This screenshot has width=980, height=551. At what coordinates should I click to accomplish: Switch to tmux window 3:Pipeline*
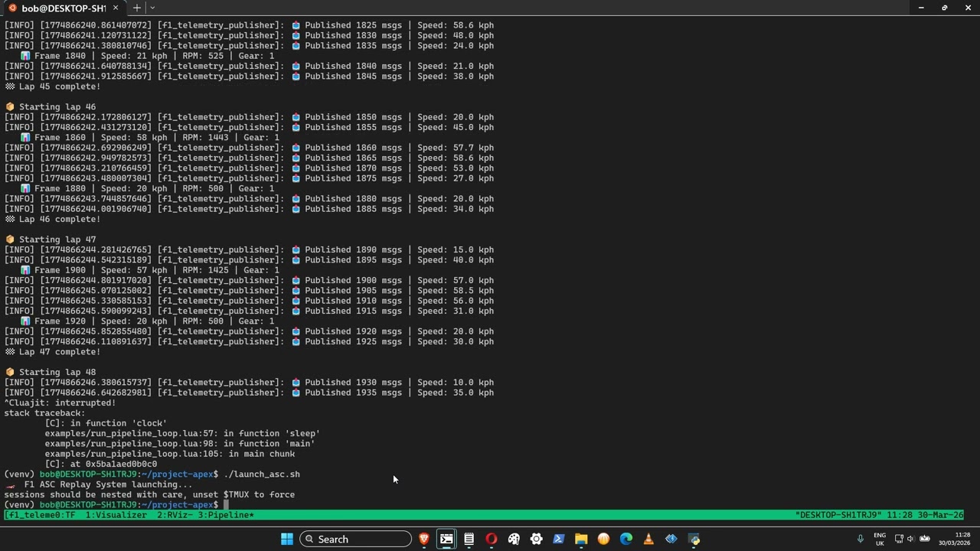click(226, 515)
